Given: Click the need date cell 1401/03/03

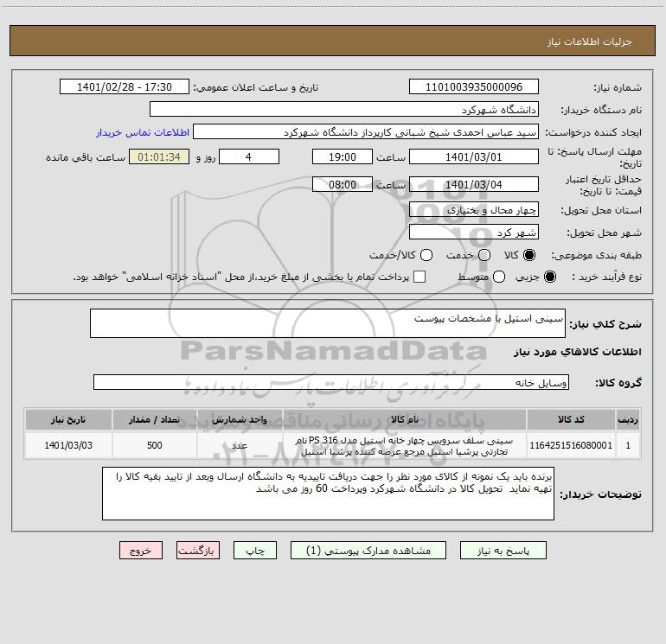Looking at the screenshot, I should (x=68, y=445).
